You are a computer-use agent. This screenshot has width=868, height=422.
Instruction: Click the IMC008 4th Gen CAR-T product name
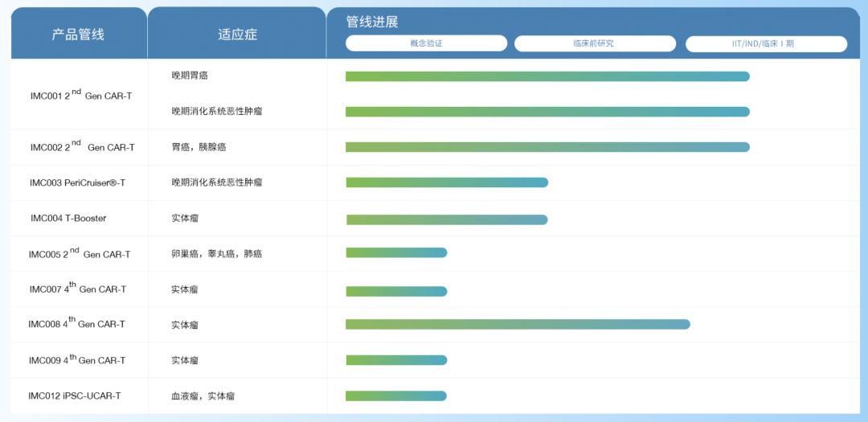pyautogui.click(x=76, y=323)
